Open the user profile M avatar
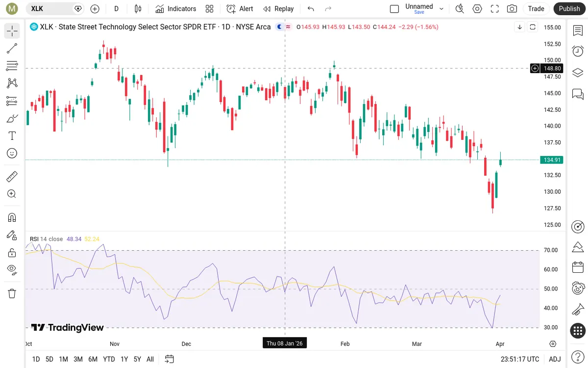The height and width of the screenshot is (368, 588). tap(12, 9)
